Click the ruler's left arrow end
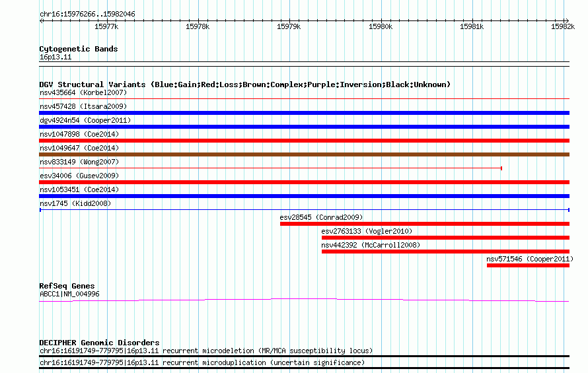The image size is (588, 373). pyautogui.click(x=41, y=21)
